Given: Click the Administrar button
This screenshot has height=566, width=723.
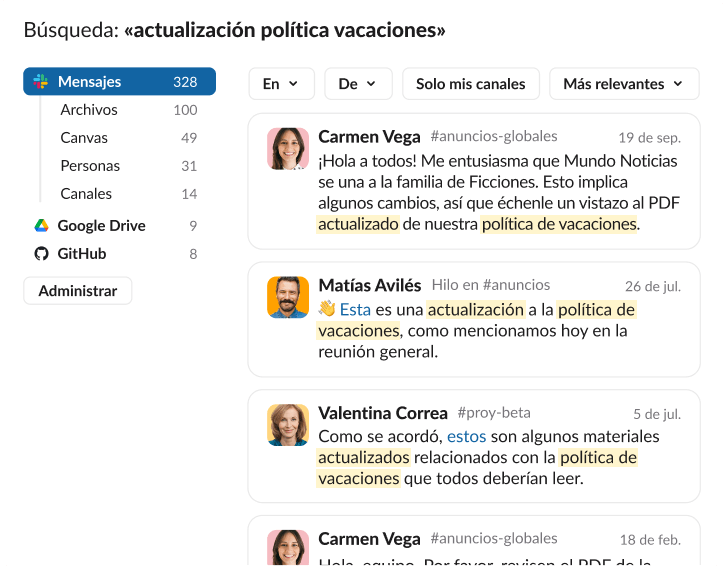Looking at the screenshot, I should 77,291.
